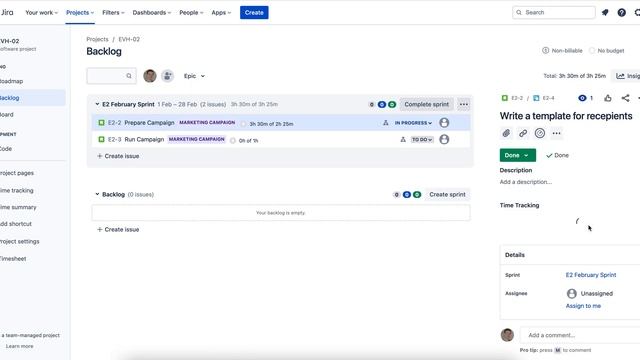
Task: Click the add people icon
Action: pos(167,76)
